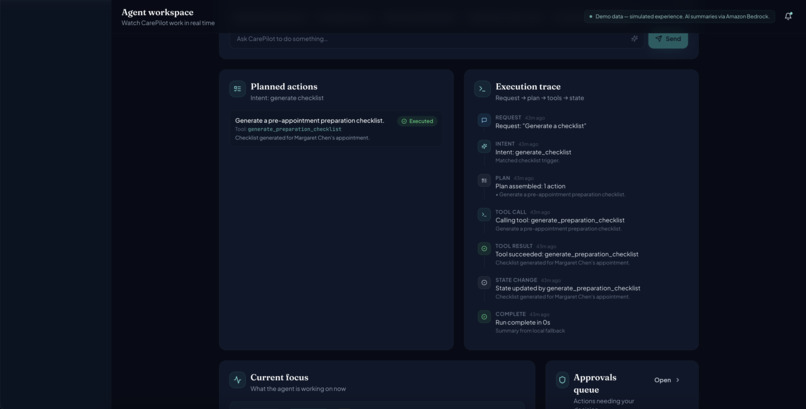The height and width of the screenshot is (409, 806).
Task: Click 'Request → plan → tools → state' subtitle
Action: [540, 98]
